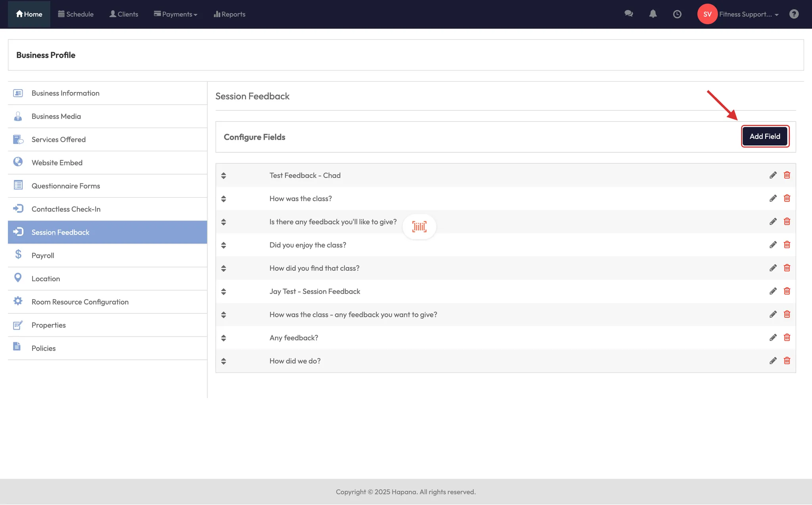Click pencil icon for 'Did you enjoy the class?'
This screenshot has height=505, width=812.
tap(773, 245)
